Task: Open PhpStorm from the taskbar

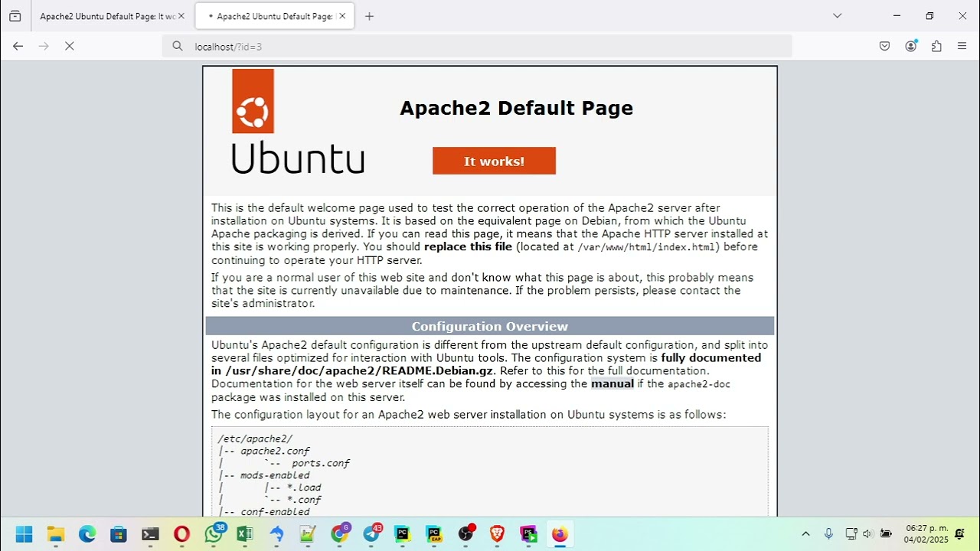Action: [x=528, y=533]
